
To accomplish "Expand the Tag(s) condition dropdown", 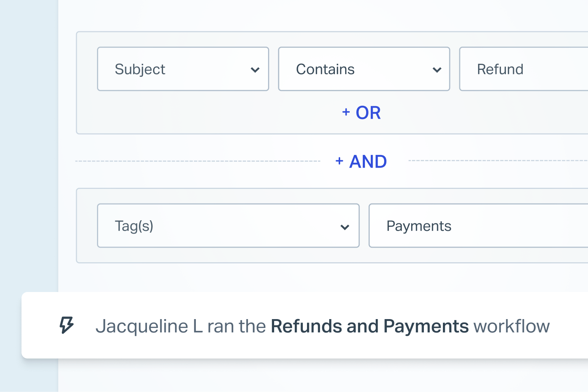I will click(x=228, y=226).
